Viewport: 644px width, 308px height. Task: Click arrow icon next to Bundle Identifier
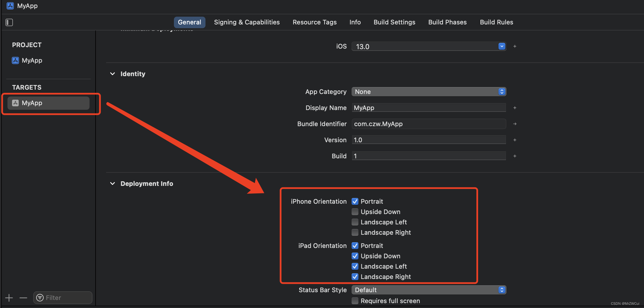(x=515, y=124)
